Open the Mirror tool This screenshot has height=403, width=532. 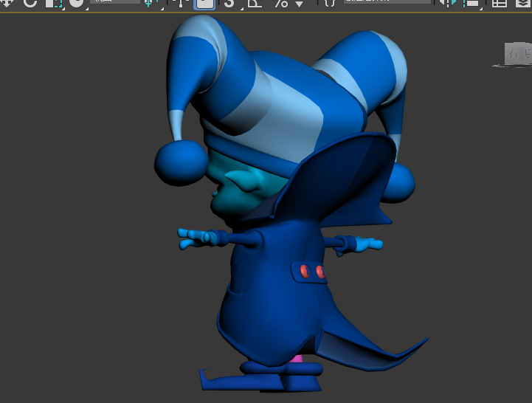(447, 3)
